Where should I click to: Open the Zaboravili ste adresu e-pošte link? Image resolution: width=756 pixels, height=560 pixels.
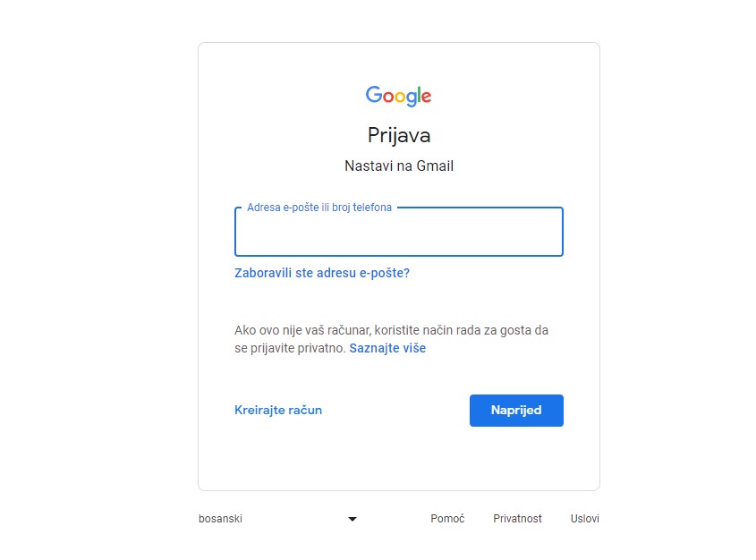322,274
